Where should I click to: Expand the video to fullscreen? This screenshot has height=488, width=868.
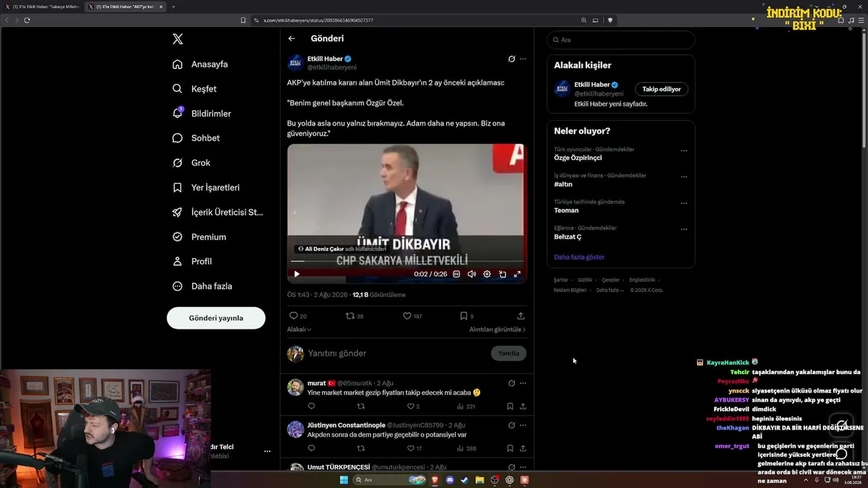pos(517,274)
